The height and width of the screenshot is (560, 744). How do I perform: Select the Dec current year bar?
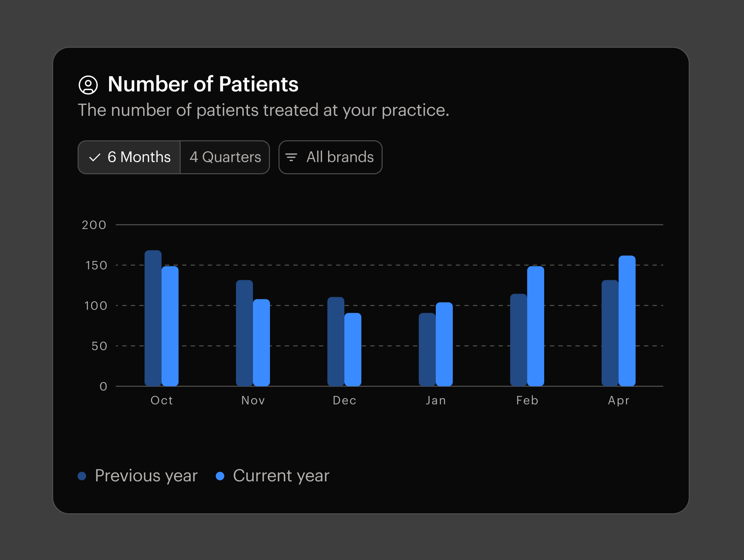[x=353, y=350]
